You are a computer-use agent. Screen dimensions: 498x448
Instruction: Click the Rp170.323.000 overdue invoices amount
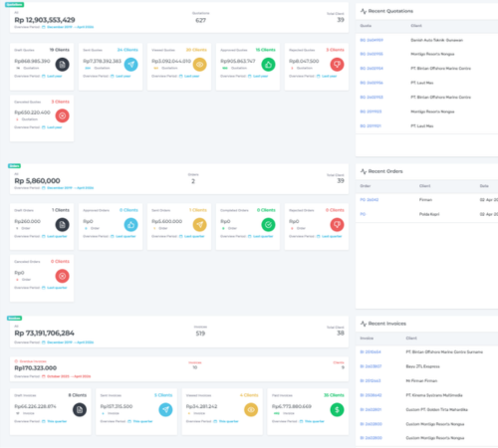tap(36, 368)
